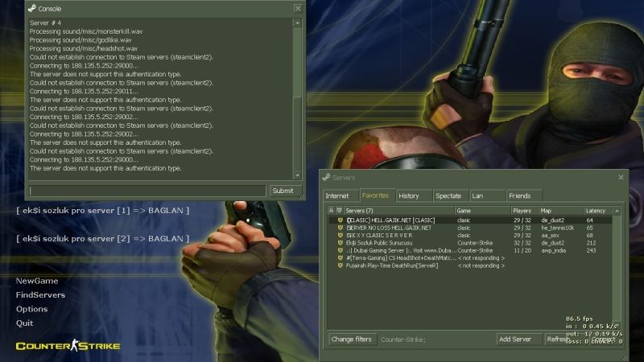The height and width of the screenshot is (362, 644).
Task: Click shield icon of Fujairah Play-Time DeathRun row
Action: [x=340, y=265]
